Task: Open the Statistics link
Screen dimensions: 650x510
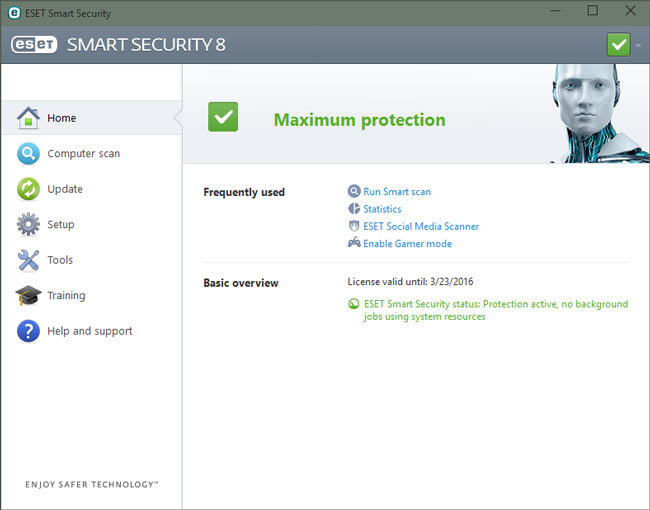Action: [x=382, y=209]
